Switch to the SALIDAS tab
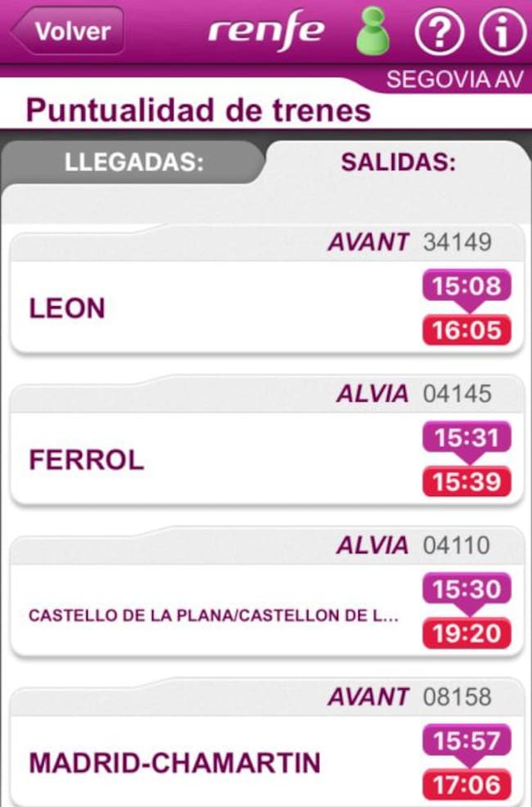The height and width of the screenshot is (807, 532). coord(401,162)
